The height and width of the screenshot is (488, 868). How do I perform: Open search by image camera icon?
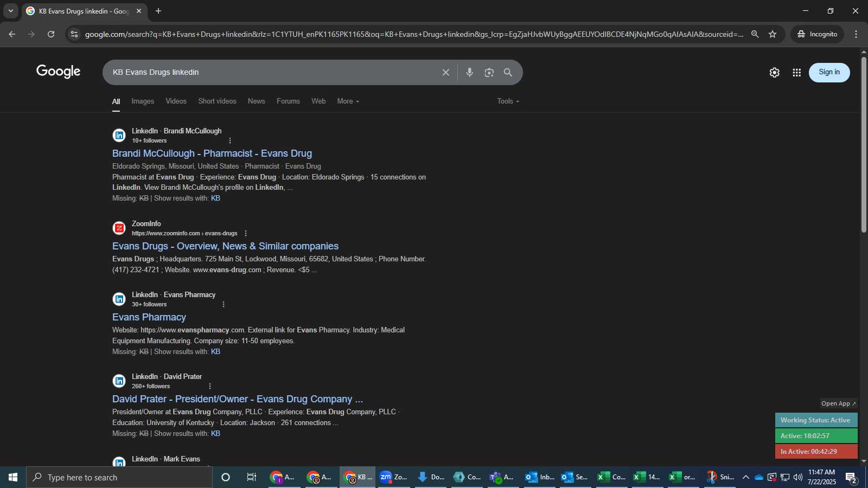pyautogui.click(x=489, y=72)
